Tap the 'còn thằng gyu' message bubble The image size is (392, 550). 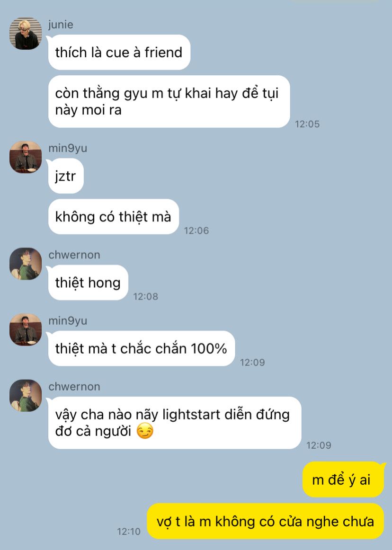click(x=169, y=101)
